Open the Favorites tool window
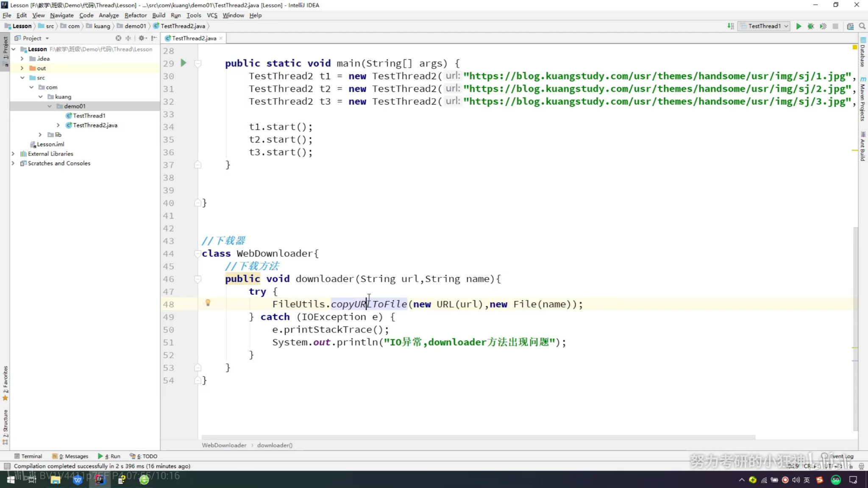The width and height of the screenshot is (868, 488). 5,383
